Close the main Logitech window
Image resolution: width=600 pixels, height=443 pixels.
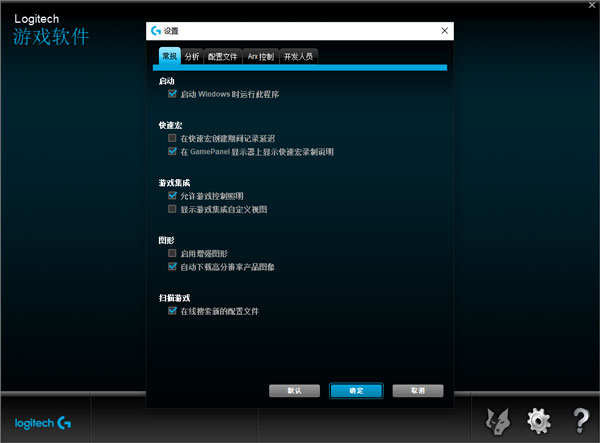coord(592,5)
